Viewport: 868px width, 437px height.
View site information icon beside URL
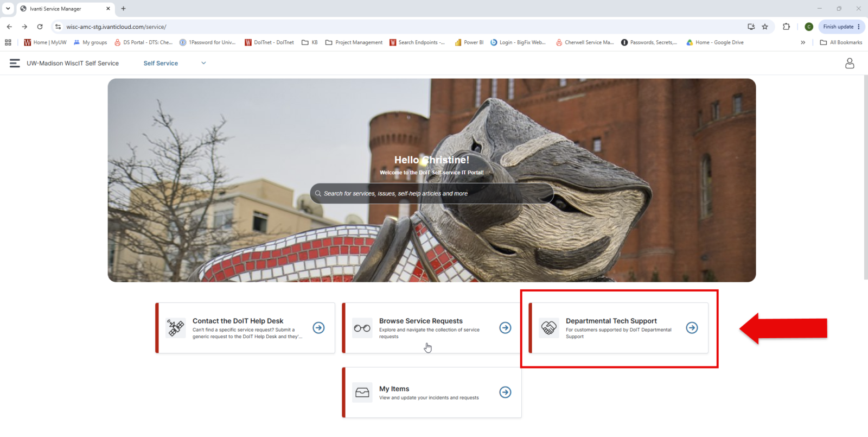click(58, 27)
